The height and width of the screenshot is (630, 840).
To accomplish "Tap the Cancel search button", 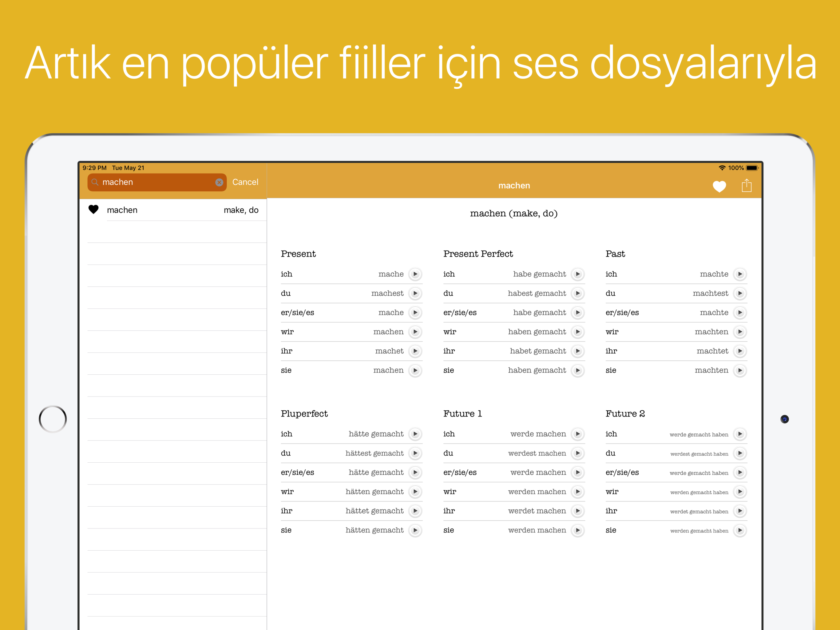I will (245, 182).
